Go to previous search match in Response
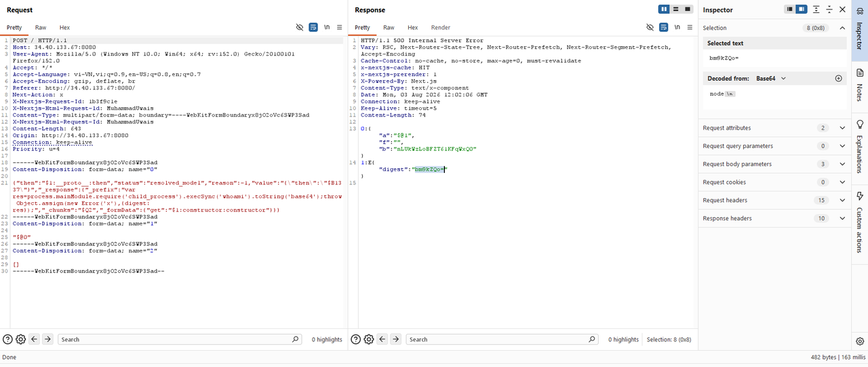The width and height of the screenshot is (868, 367). tap(382, 339)
